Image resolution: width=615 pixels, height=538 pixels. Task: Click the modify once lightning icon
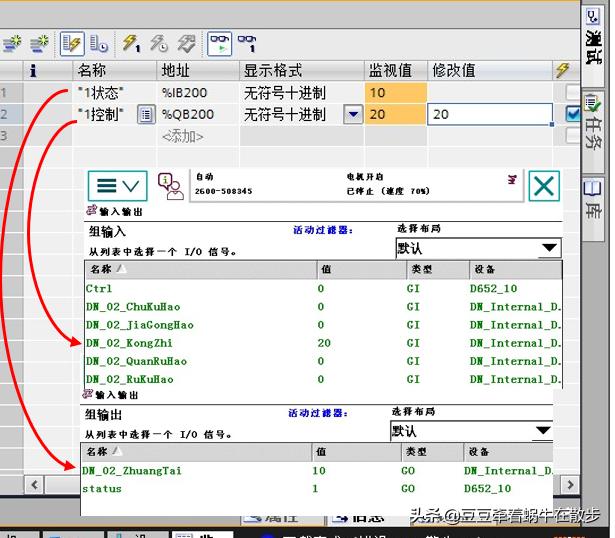[x=131, y=43]
